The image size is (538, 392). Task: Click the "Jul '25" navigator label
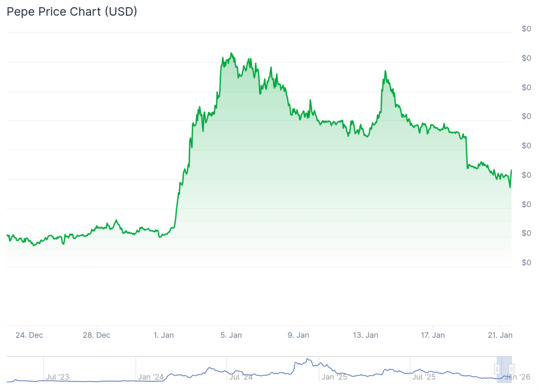pos(424,377)
